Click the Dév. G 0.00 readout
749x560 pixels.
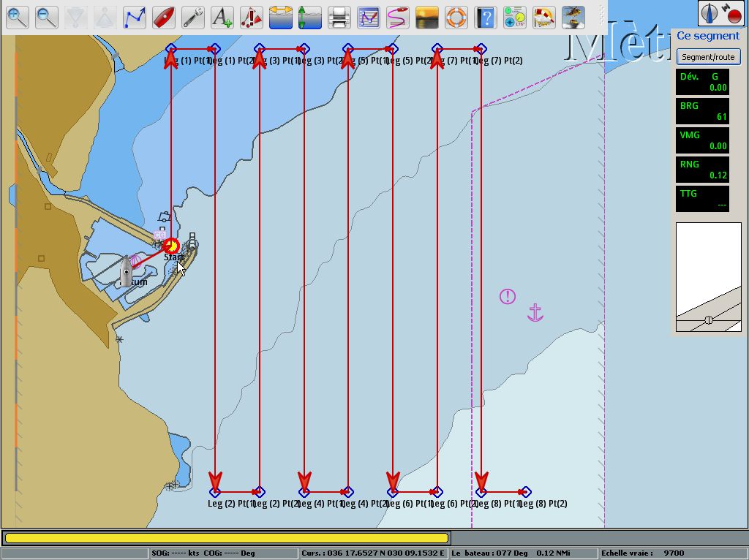[702, 82]
